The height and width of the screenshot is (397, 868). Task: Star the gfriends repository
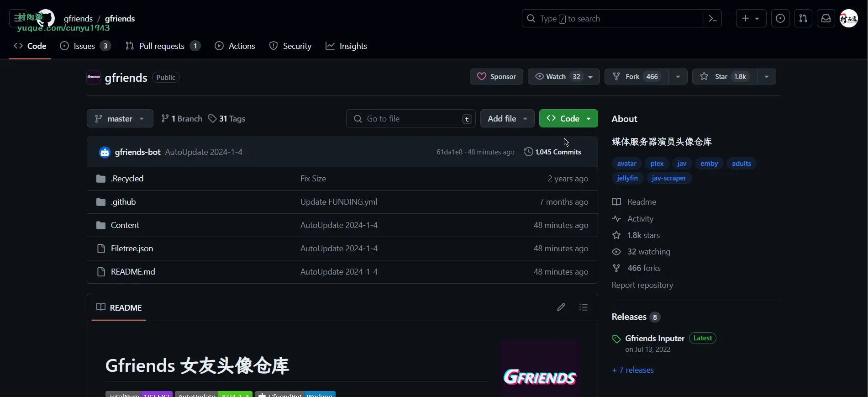(725, 77)
